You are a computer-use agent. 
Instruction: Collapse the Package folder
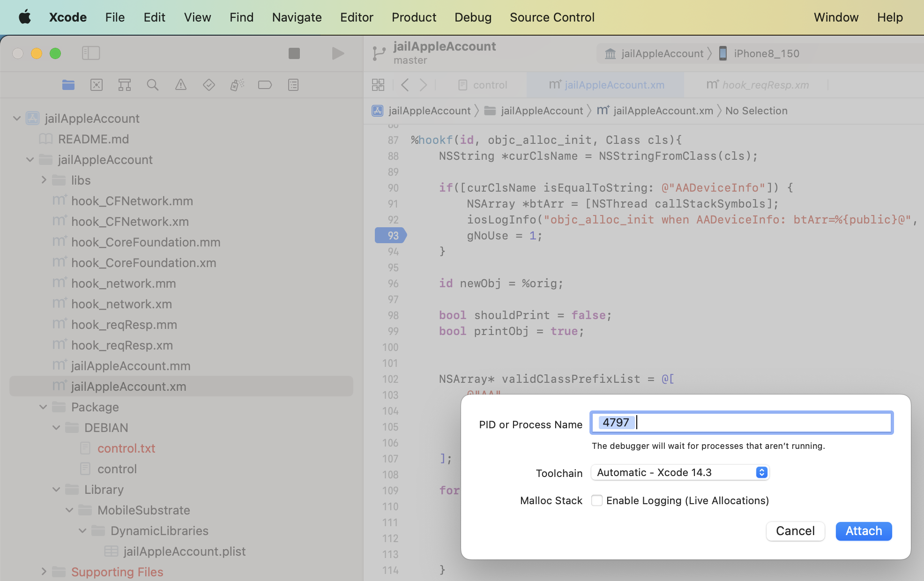coord(43,407)
